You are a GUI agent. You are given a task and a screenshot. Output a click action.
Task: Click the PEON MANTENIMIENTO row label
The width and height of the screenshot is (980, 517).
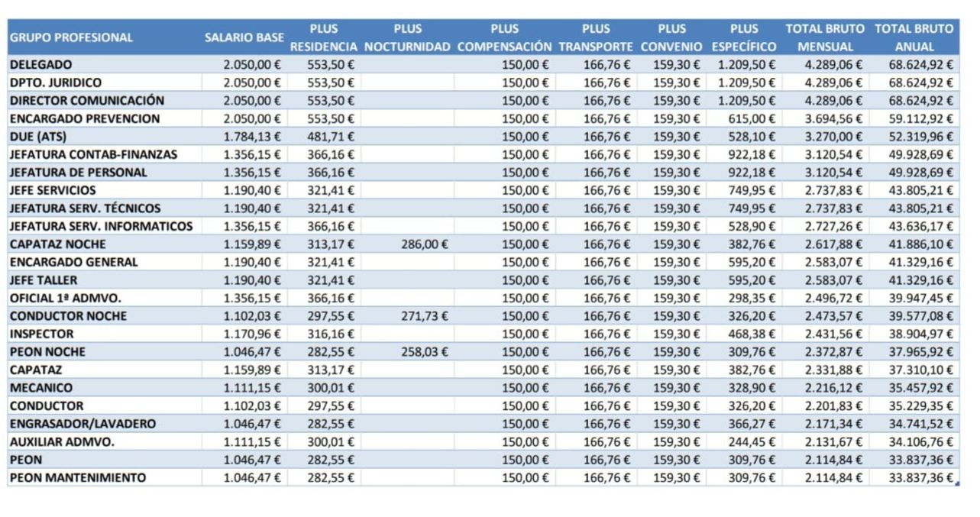click(78, 478)
